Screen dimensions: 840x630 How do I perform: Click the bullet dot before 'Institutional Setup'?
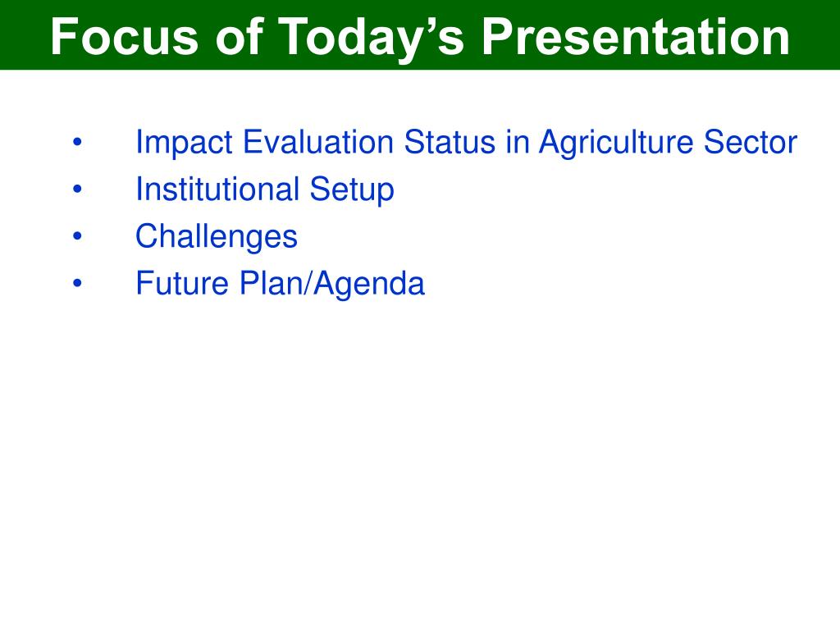pyautogui.click(x=78, y=189)
